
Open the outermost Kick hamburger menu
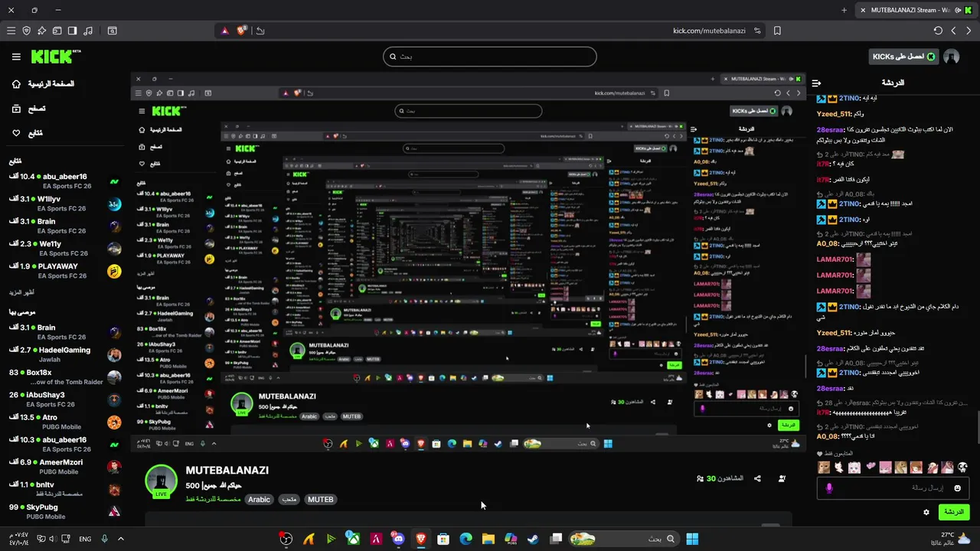(16, 57)
